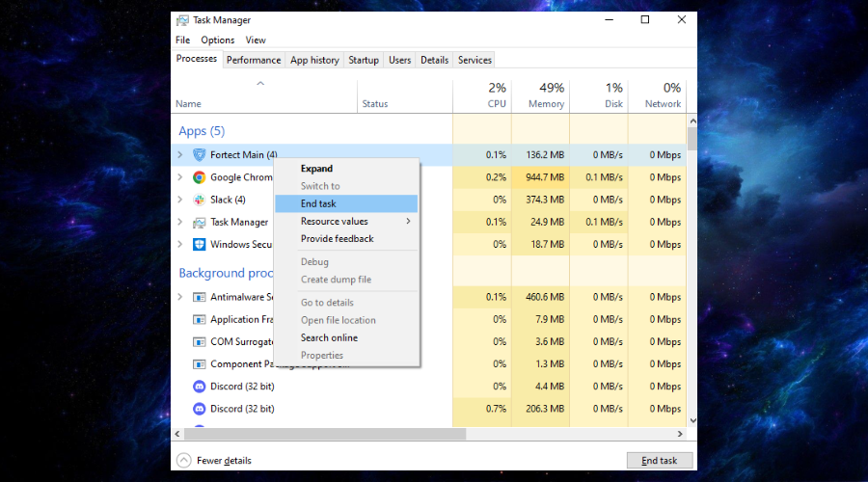Switch to the Services tab
The width and height of the screenshot is (868, 482).
pos(475,60)
